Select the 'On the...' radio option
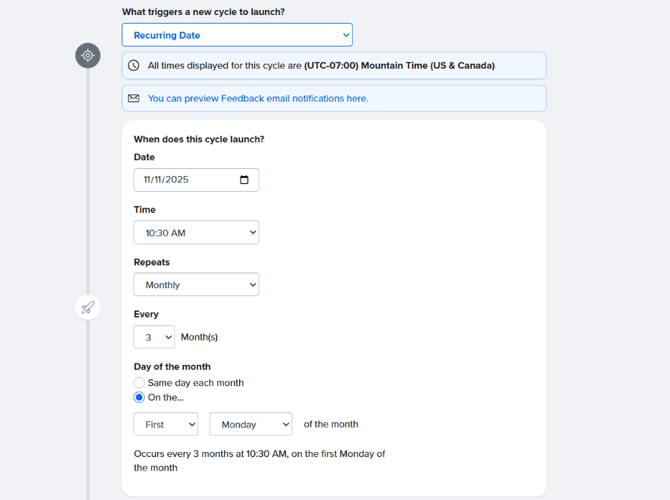Screen dimensions: 670x500 click(x=139, y=397)
